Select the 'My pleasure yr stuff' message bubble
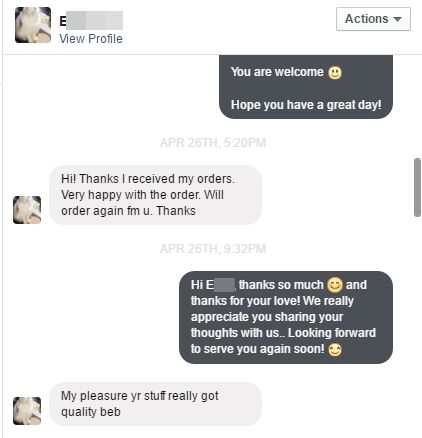422x438 pixels. 155,404
